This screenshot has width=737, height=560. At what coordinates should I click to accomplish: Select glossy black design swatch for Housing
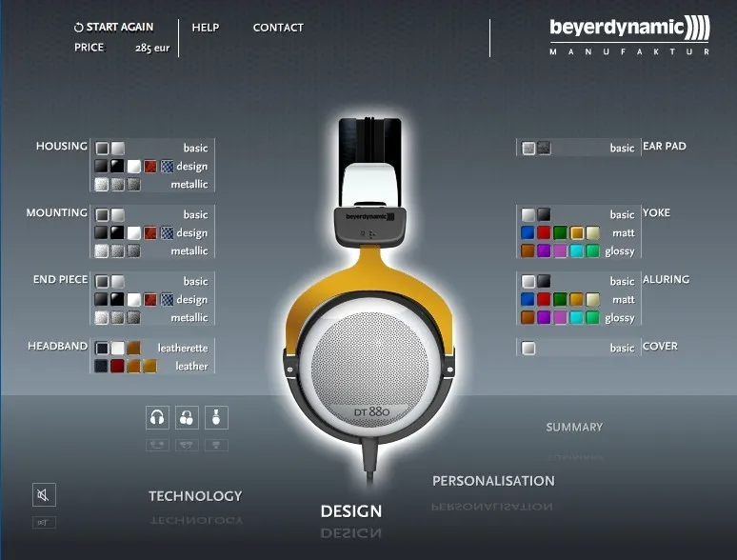point(117,167)
